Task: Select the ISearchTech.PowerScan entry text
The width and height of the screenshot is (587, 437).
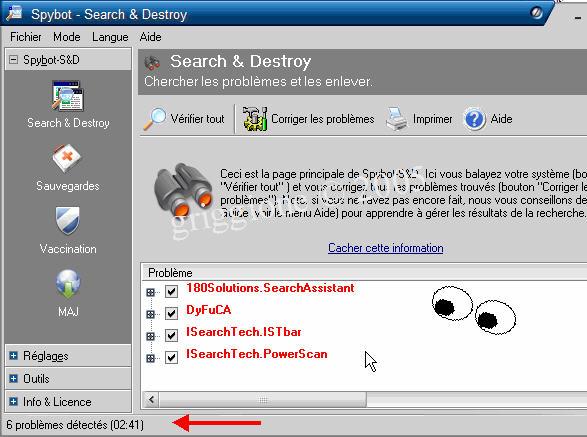Action: tap(256, 354)
